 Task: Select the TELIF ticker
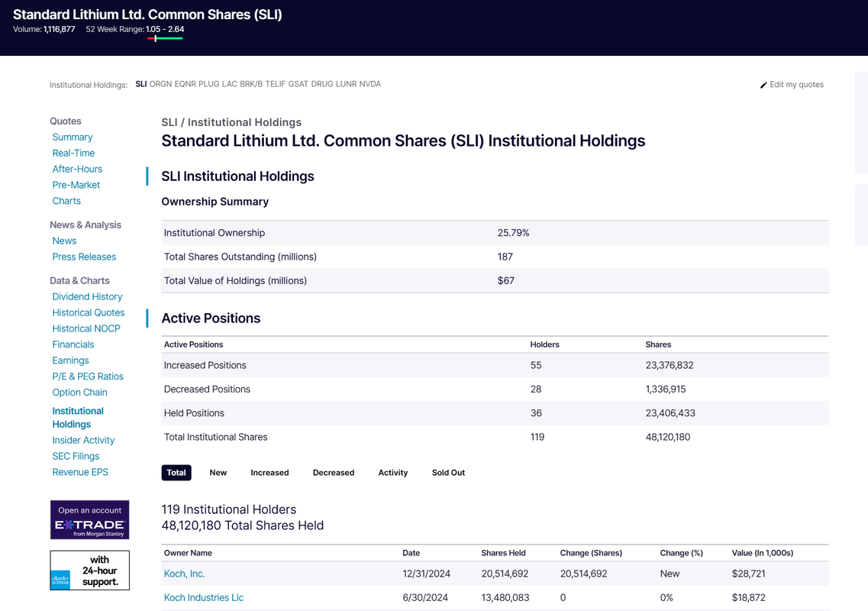click(275, 84)
